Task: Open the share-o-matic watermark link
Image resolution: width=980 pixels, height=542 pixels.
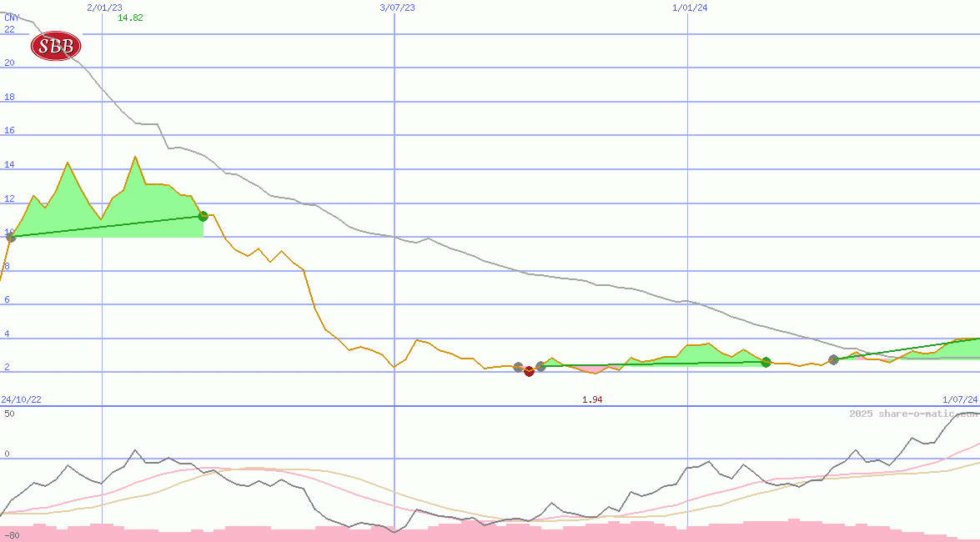Action: coord(913,414)
